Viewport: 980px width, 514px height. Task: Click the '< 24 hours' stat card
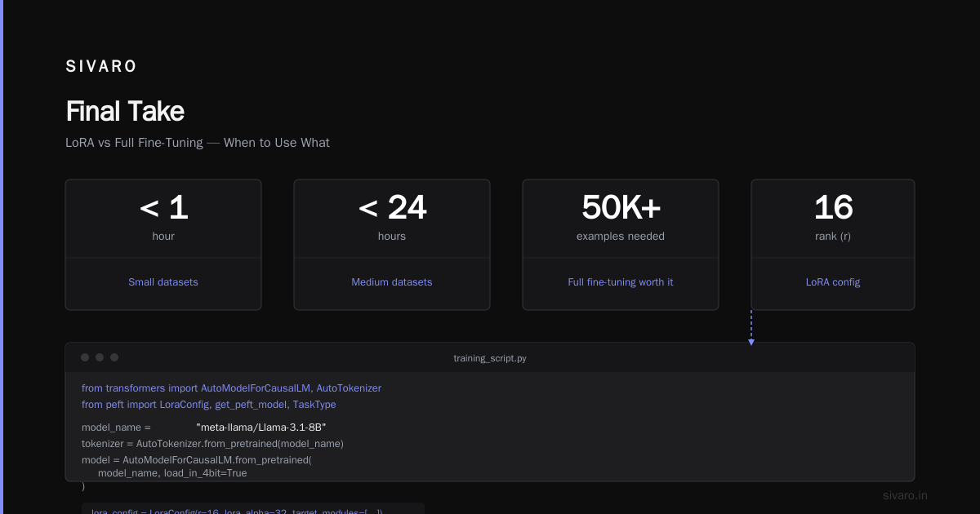coord(392,245)
